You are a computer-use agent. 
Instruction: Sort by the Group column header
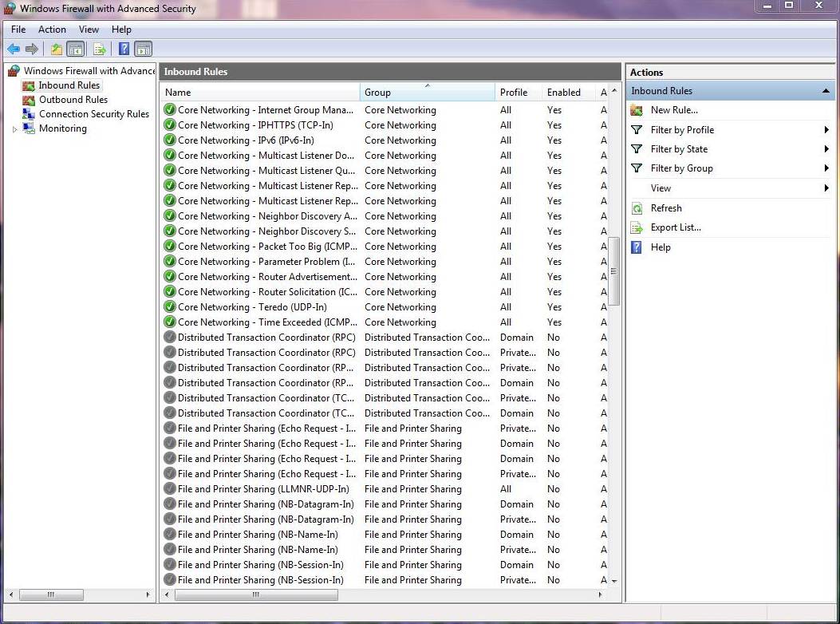pyautogui.click(x=428, y=93)
